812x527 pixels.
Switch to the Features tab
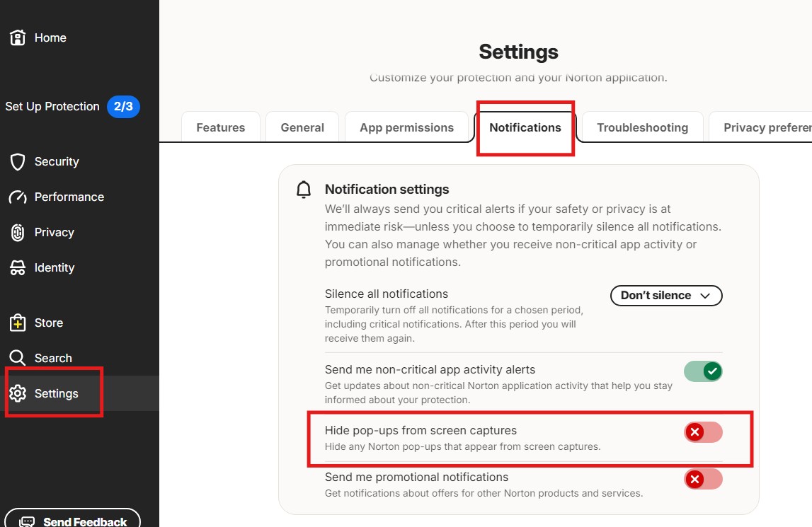[221, 127]
